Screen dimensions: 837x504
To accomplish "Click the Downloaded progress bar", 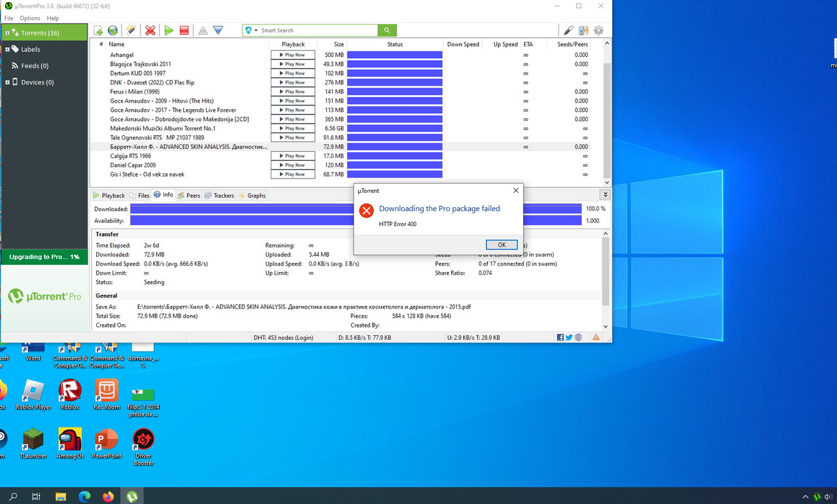I will [356, 209].
